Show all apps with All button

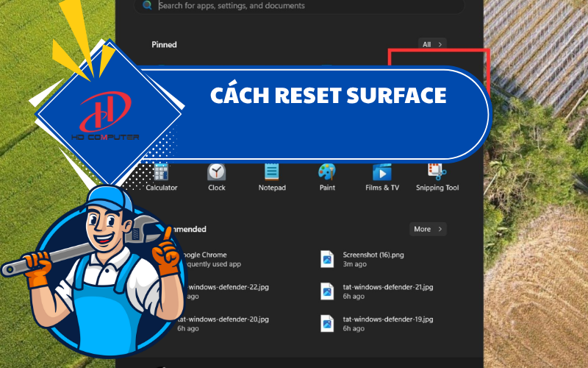(x=432, y=44)
